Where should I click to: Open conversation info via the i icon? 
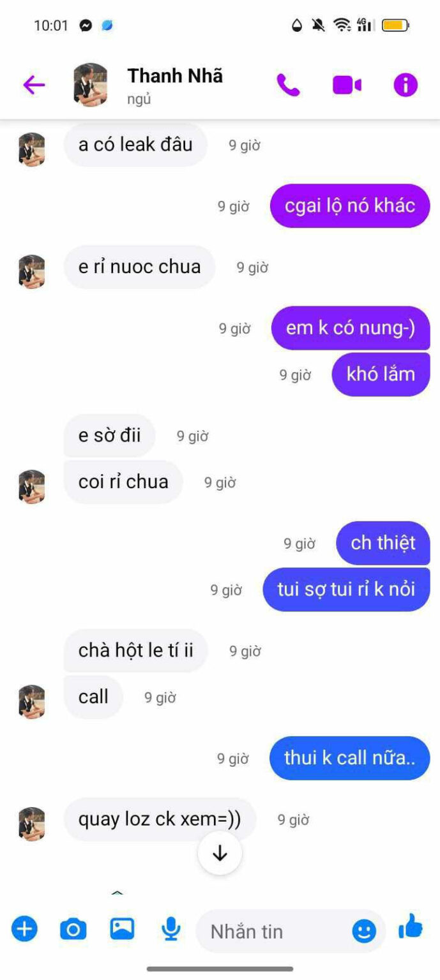pos(406,85)
